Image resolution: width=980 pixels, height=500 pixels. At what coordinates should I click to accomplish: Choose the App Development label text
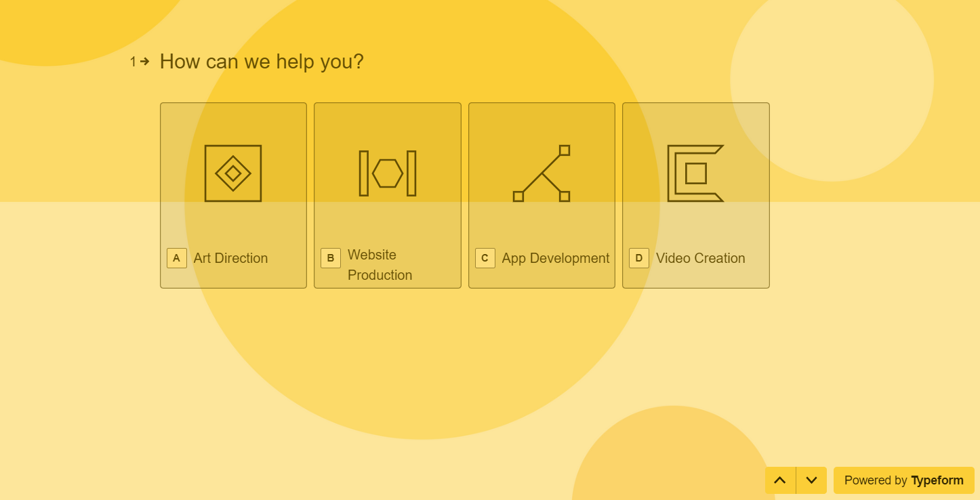tap(556, 258)
